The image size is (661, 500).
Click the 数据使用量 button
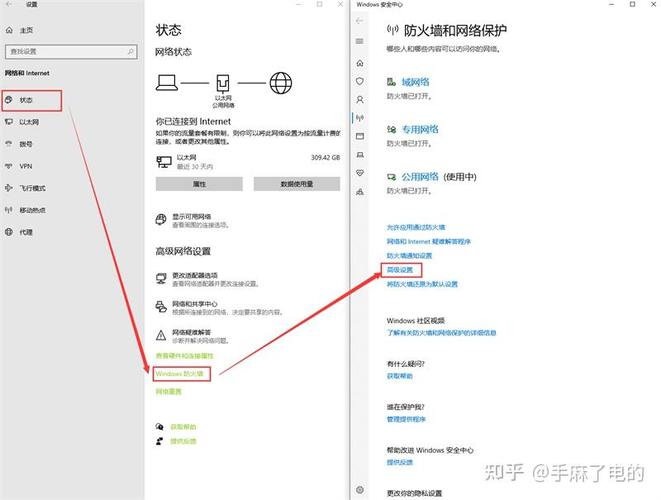pos(297,184)
